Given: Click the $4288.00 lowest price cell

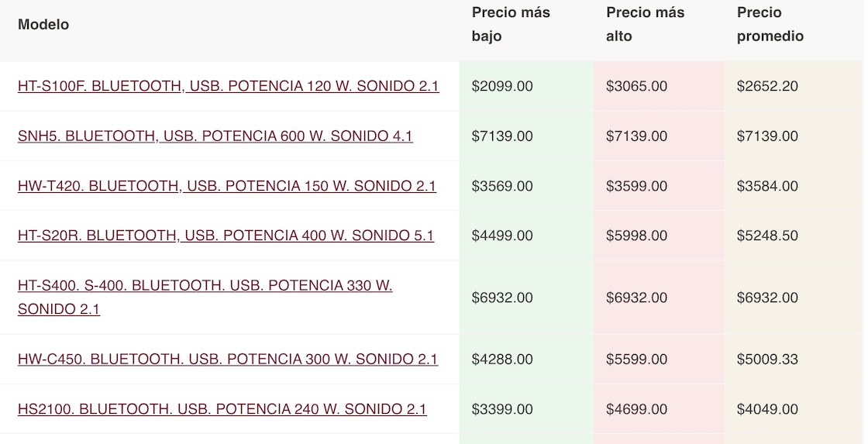Looking at the screenshot, I should [502, 360].
